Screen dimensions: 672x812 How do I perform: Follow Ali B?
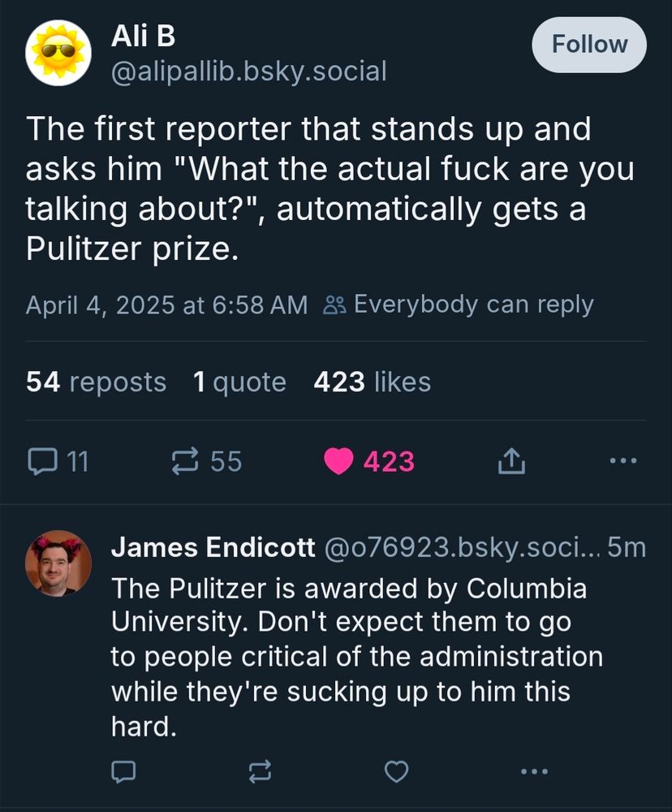point(589,44)
